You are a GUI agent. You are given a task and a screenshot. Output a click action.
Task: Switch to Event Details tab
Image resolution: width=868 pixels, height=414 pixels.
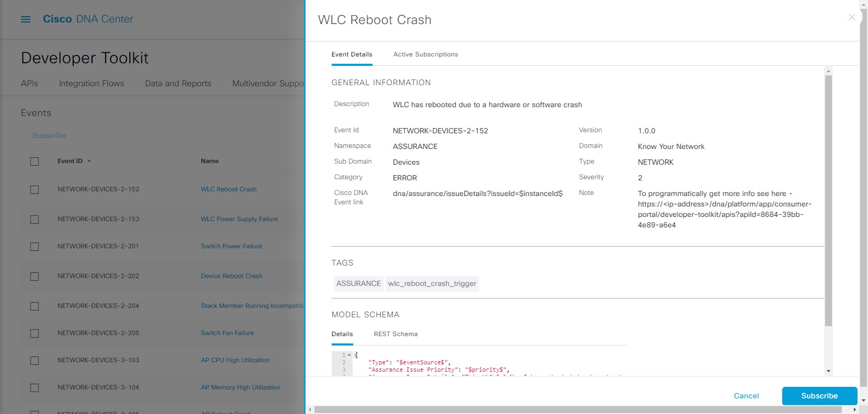pyautogui.click(x=352, y=54)
